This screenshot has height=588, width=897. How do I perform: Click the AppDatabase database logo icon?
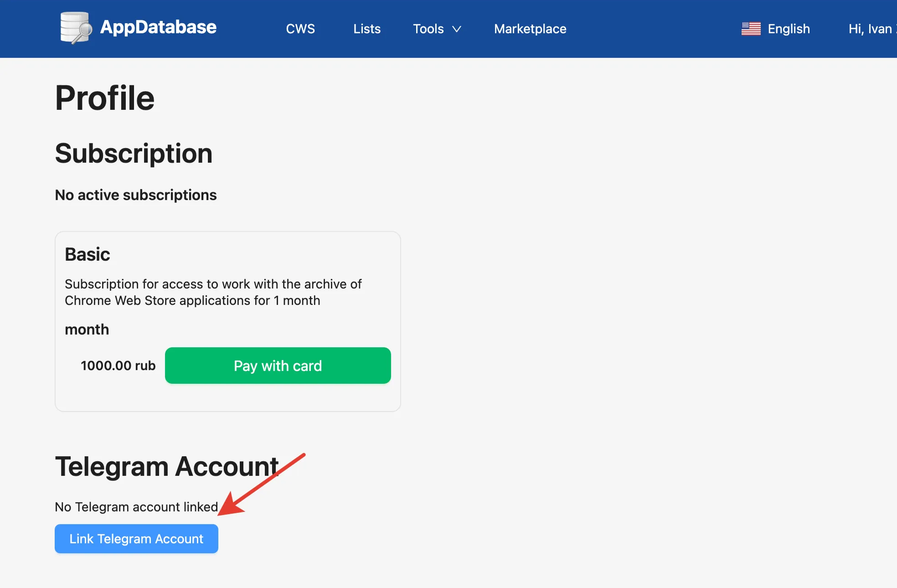click(x=76, y=28)
